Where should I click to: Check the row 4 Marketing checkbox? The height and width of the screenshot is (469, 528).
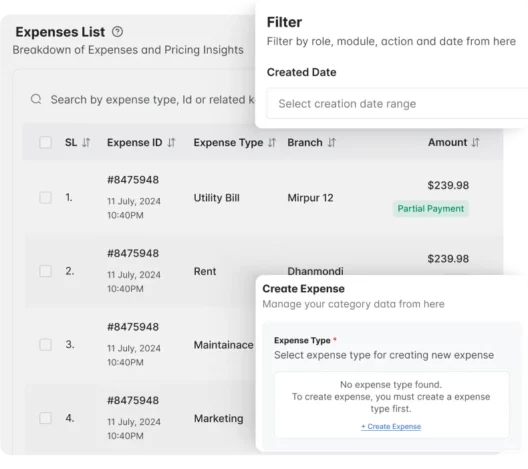coord(45,418)
